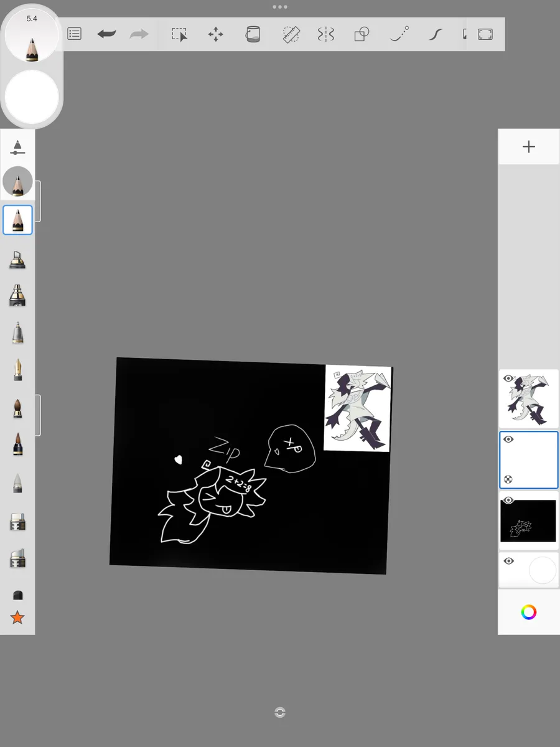This screenshot has width=560, height=747.
Task: Turn on Steady Stroke
Action: click(x=436, y=34)
